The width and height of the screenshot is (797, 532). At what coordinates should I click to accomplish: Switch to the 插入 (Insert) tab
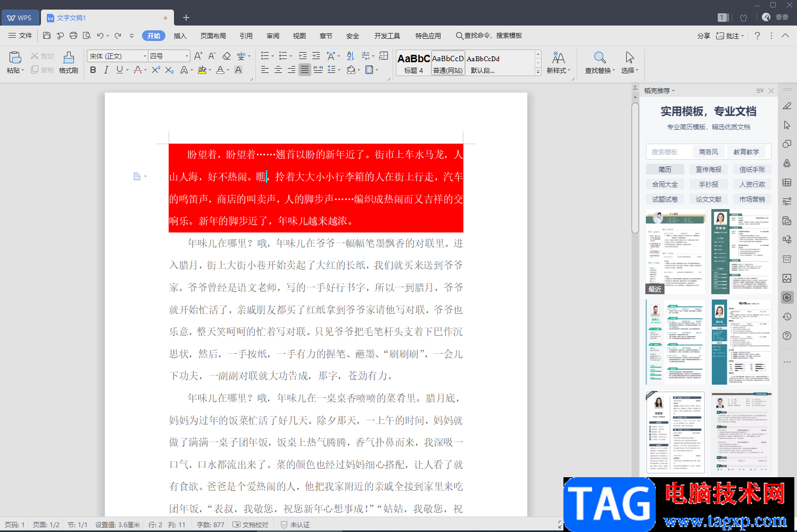(180, 36)
